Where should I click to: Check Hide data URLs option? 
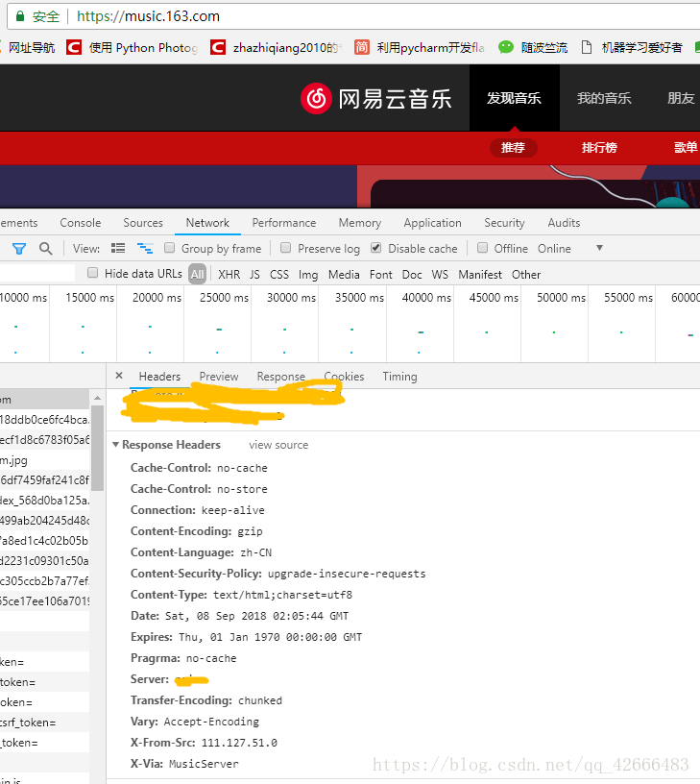pos(92,273)
